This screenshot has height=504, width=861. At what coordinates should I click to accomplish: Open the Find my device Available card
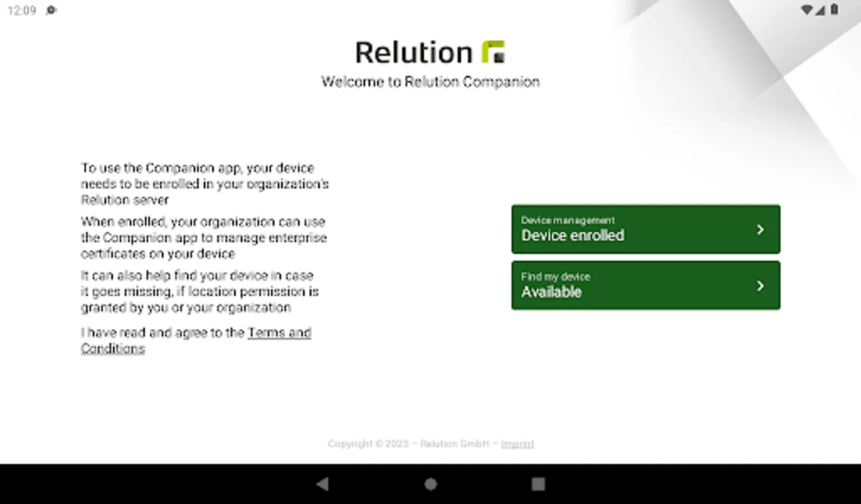[646, 285]
